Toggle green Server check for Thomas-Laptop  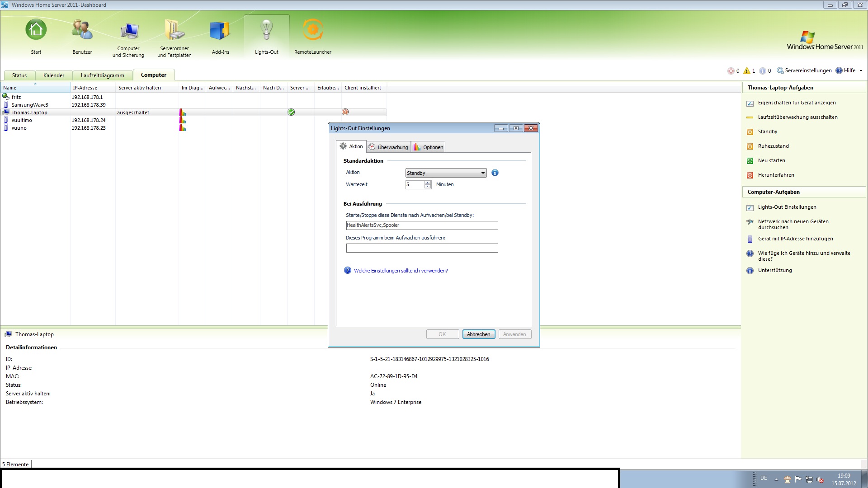[x=291, y=112]
